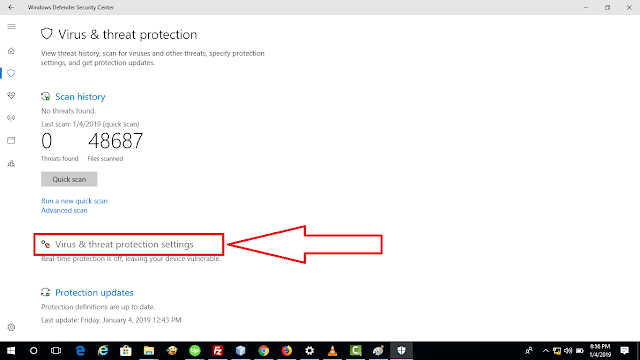Open File Explorer from taskbar
Screen dimensions: 640x360
(x=149, y=351)
